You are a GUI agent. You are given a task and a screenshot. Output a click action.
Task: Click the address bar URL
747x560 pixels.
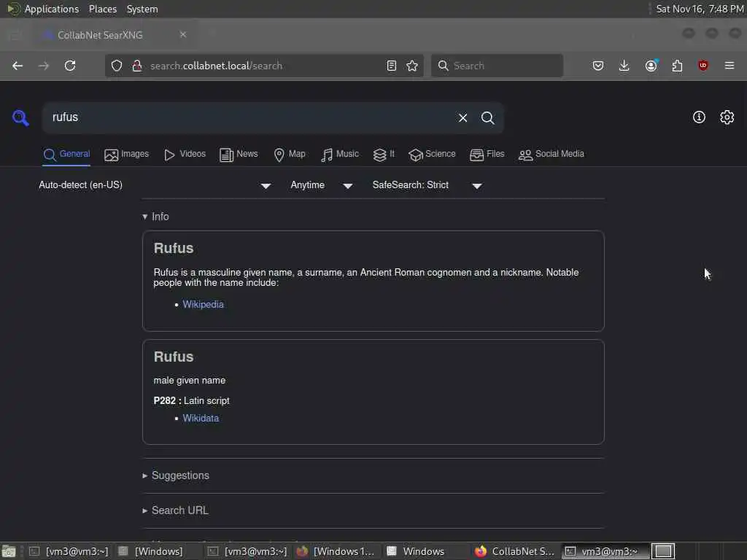[x=216, y=66]
